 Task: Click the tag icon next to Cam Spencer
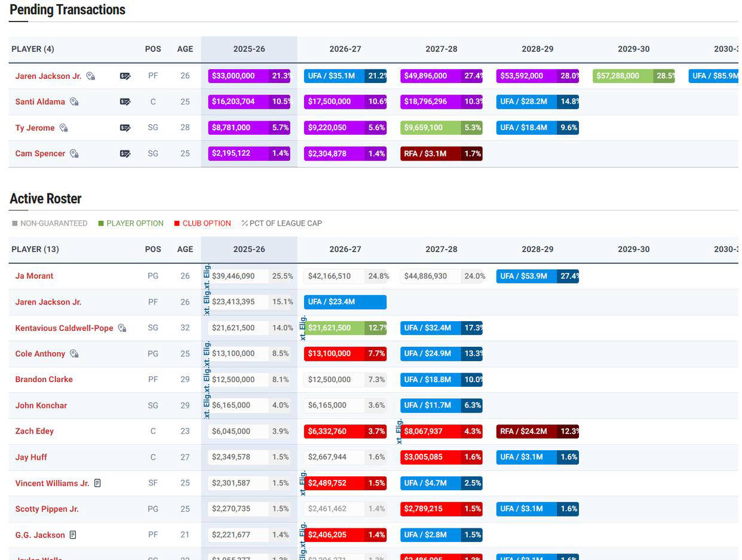[74, 153]
